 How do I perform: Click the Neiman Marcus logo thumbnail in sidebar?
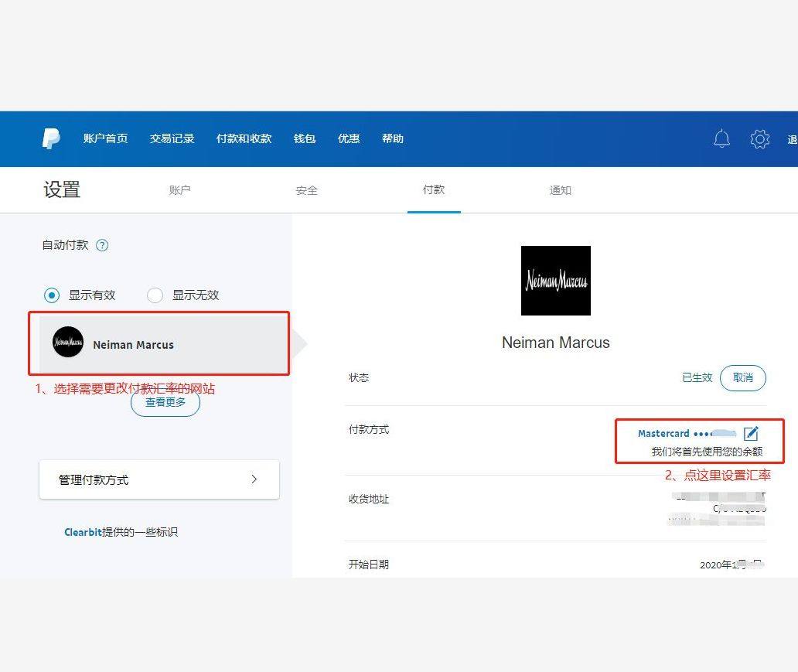pyautogui.click(x=67, y=343)
